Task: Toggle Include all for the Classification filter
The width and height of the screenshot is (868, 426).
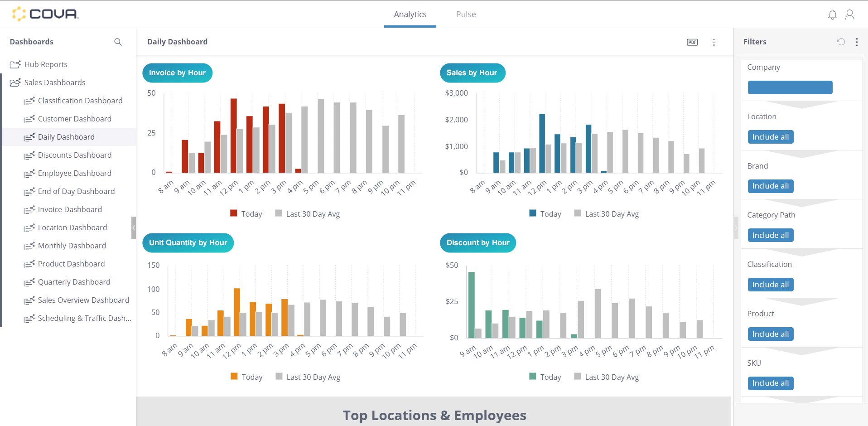Action: (770, 284)
